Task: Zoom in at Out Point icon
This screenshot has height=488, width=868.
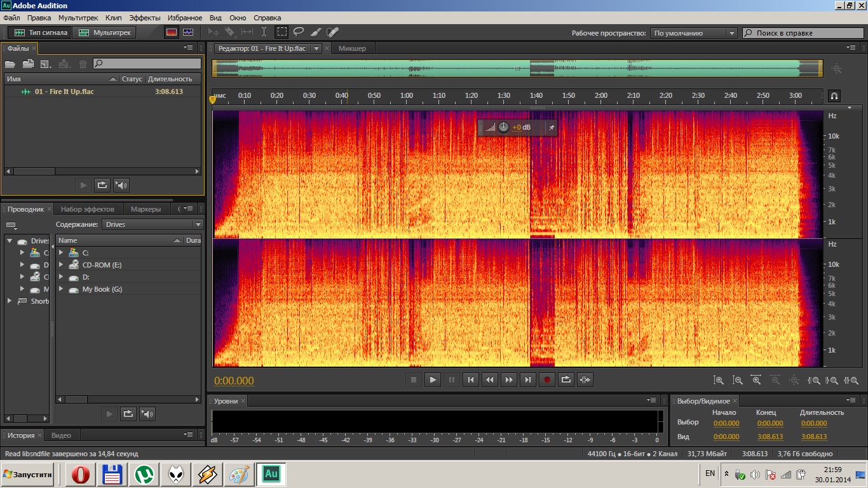Action: click(832, 380)
